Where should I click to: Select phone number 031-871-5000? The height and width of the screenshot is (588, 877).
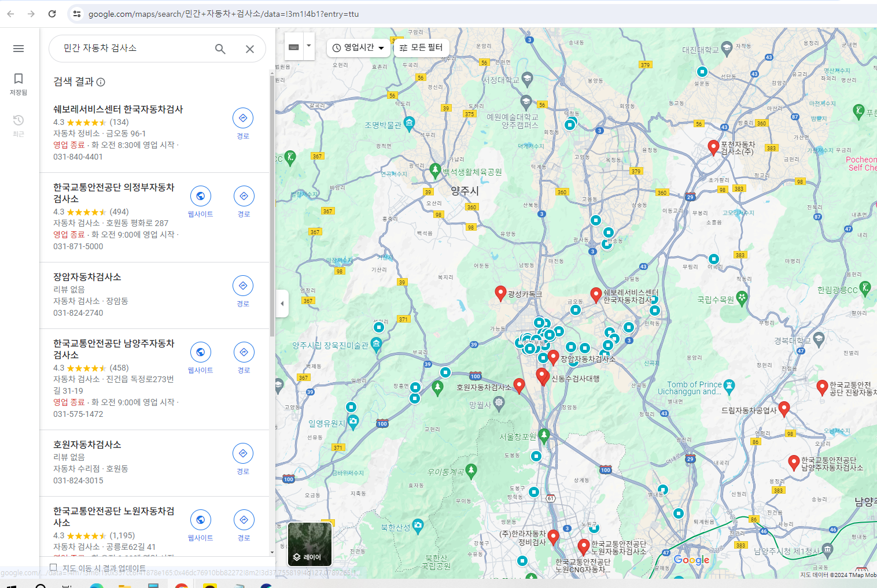[78, 246]
